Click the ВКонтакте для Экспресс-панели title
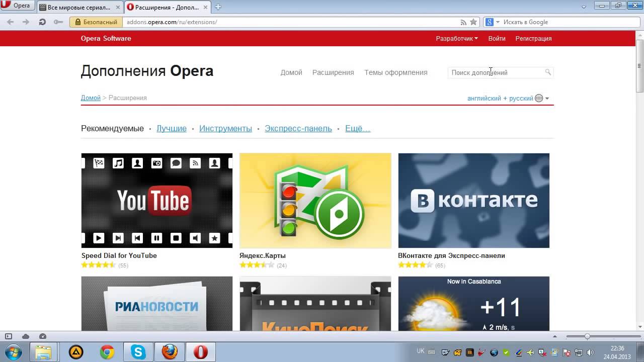Viewport: 644px width, 362px height. click(x=451, y=255)
